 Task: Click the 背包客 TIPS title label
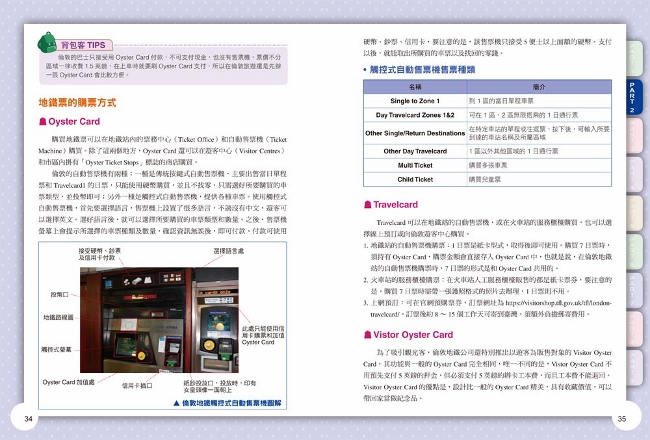click(x=83, y=45)
